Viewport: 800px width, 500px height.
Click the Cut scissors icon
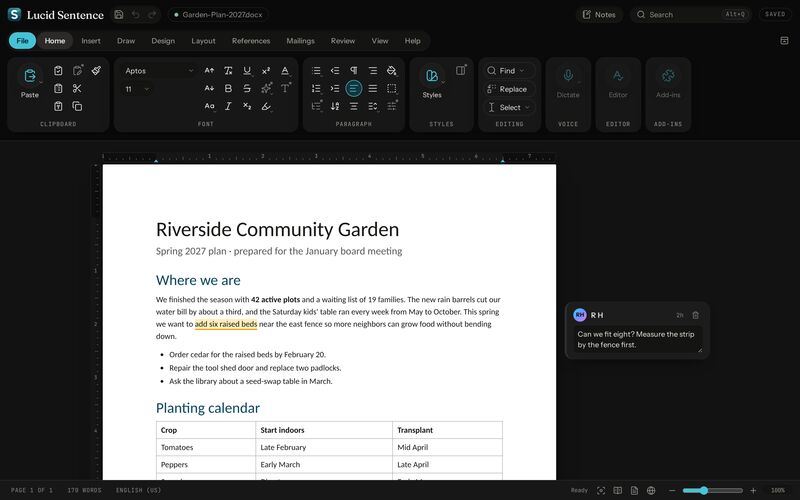77,88
